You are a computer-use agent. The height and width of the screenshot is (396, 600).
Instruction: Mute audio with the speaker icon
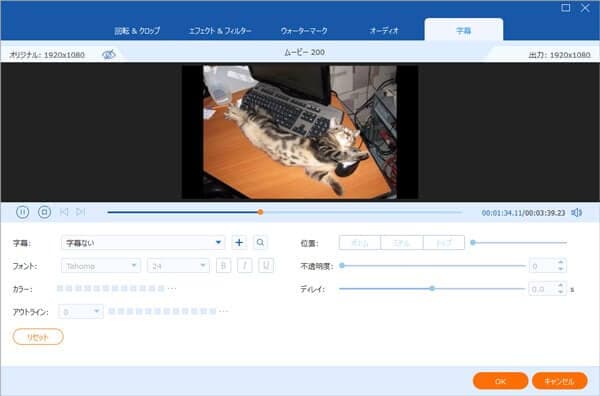tap(576, 213)
